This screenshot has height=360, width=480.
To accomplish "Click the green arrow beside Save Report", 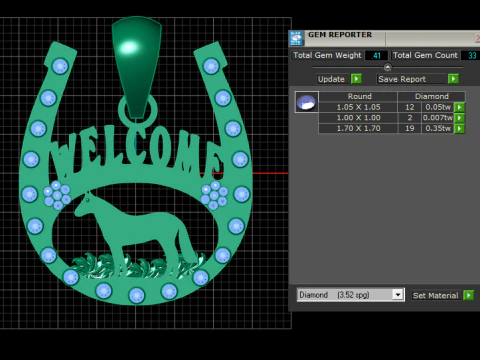I will [453, 79].
